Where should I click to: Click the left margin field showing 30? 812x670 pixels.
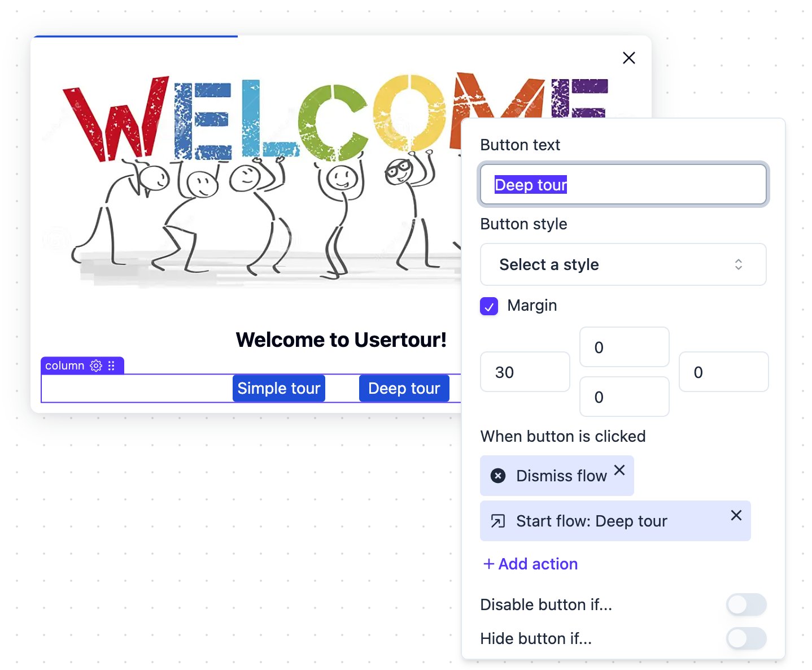(x=525, y=372)
